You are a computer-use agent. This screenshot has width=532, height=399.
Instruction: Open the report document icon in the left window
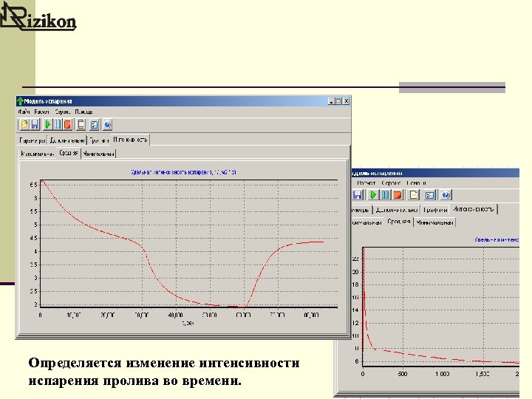click(x=81, y=125)
